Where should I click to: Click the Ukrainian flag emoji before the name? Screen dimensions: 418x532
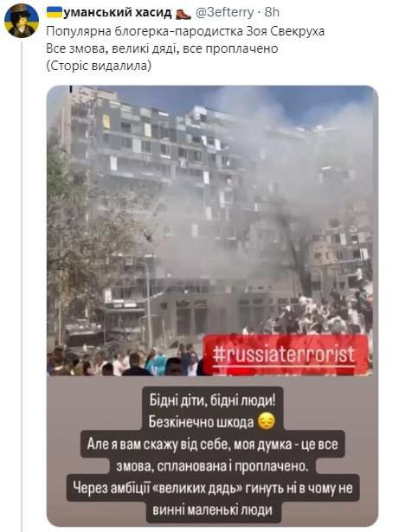[55, 13]
